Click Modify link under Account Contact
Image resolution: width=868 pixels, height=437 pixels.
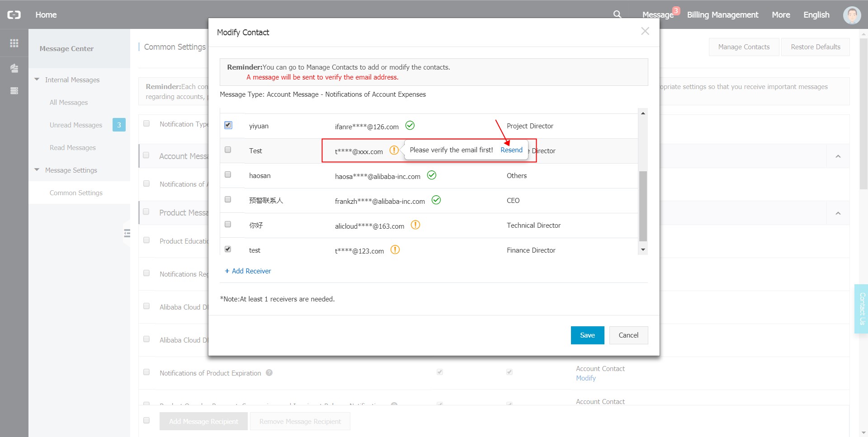point(586,378)
